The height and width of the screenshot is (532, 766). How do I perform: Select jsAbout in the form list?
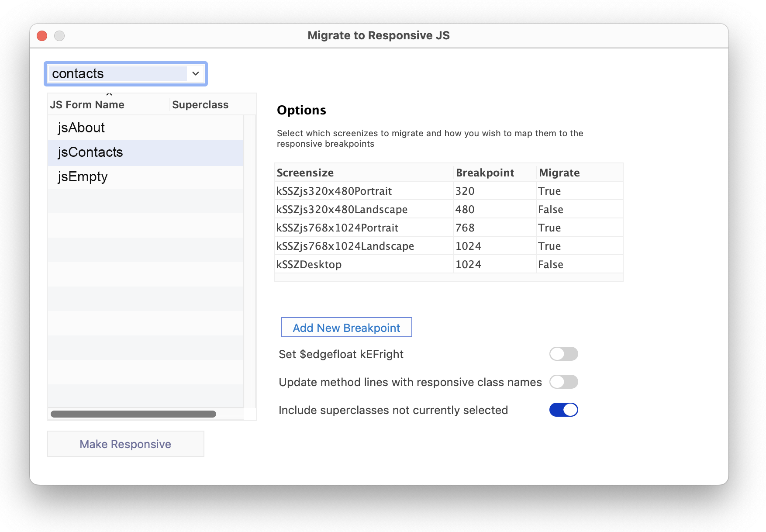tap(145, 128)
